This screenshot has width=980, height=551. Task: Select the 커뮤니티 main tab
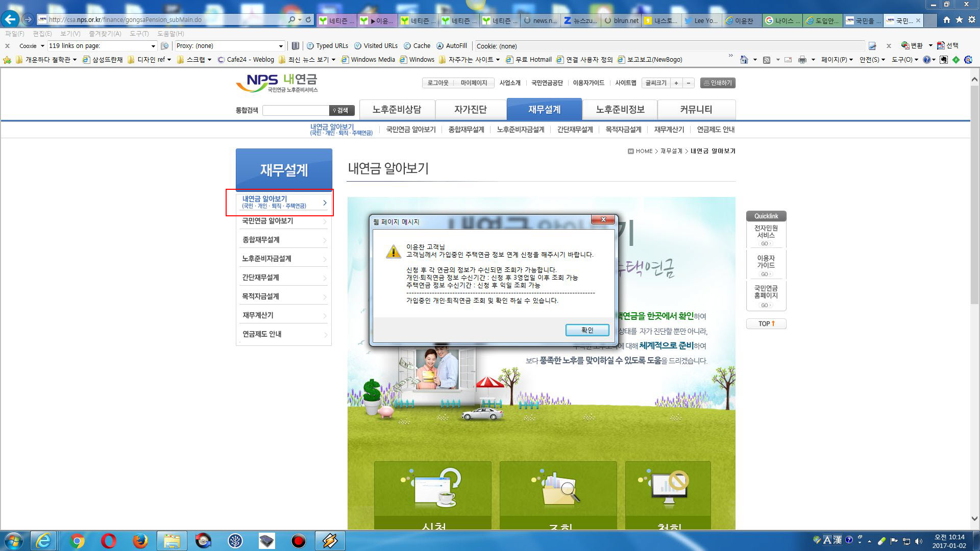pos(696,109)
